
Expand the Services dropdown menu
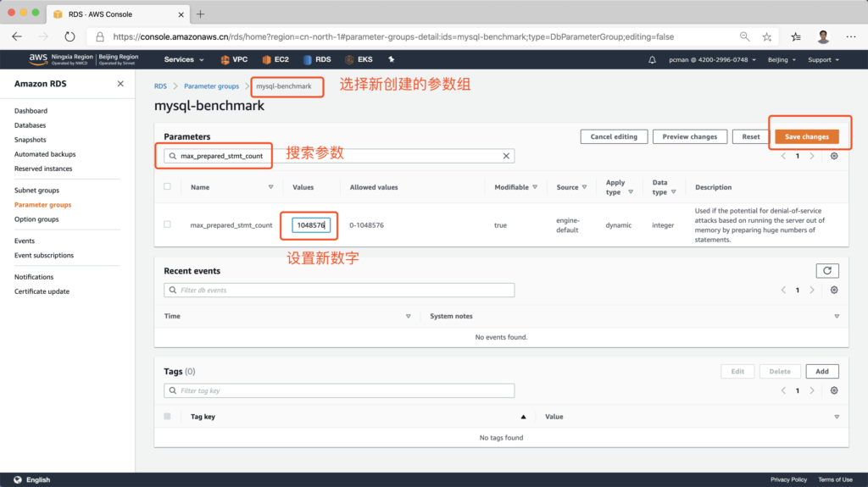tap(184, 60)
